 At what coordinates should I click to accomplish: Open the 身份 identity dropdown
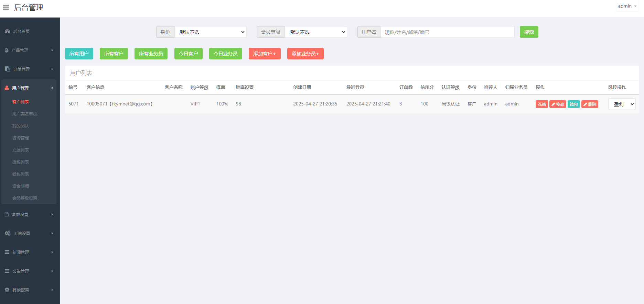210,32
